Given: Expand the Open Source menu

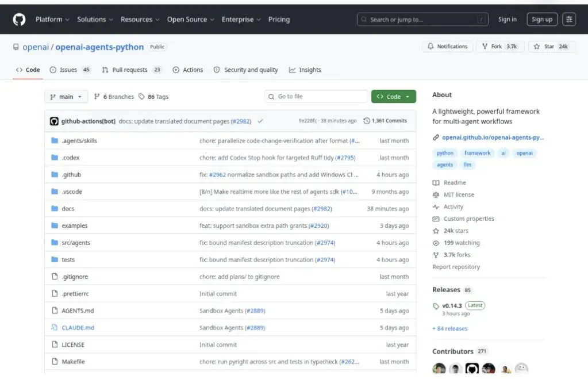Looking at the screenshot, I should tap(190, 20).
